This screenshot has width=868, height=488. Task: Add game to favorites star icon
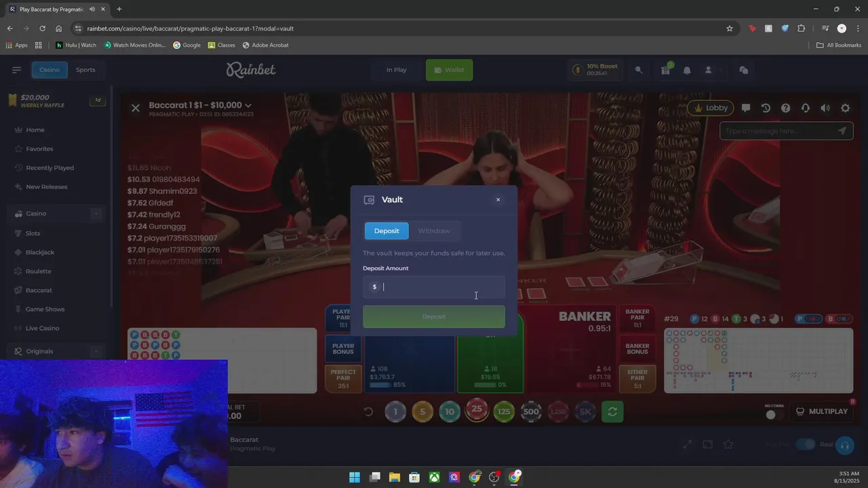click(x=728, y=445)
